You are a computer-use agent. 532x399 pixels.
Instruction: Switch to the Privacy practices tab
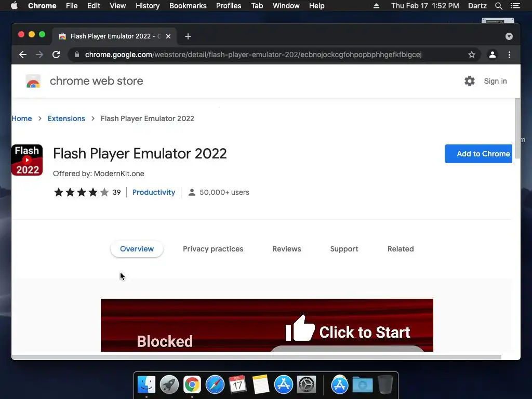(x=213, y=249)
